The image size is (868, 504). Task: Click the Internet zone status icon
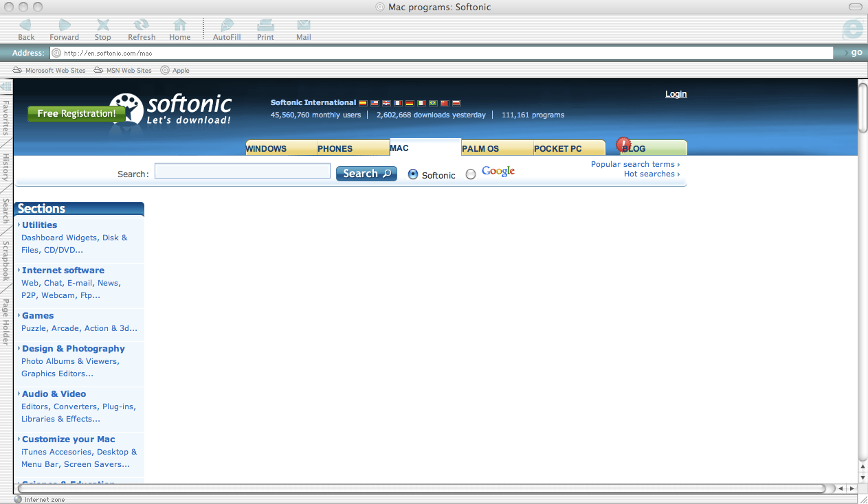click(18, 499)
